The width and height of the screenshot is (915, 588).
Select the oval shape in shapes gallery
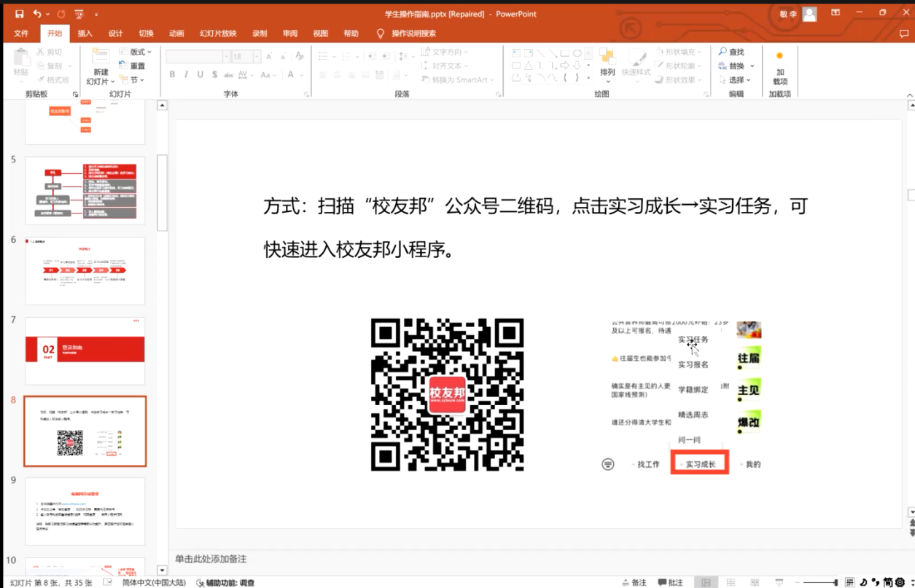point(577,53)
